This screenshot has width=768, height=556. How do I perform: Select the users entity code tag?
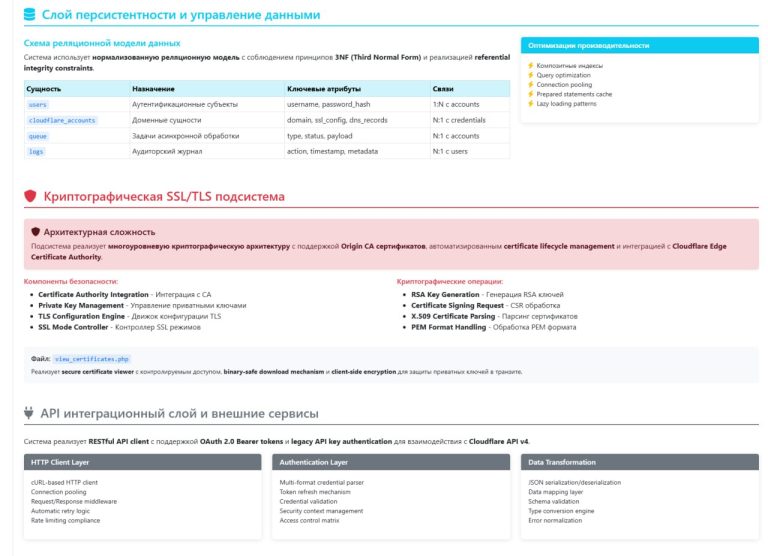pyautogui.click(x=38, y=104)
